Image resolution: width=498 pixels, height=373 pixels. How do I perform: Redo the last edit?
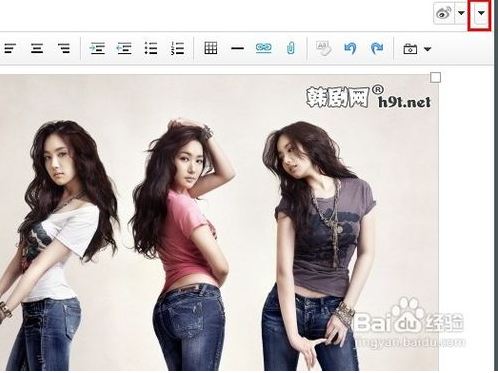[377, 49]
